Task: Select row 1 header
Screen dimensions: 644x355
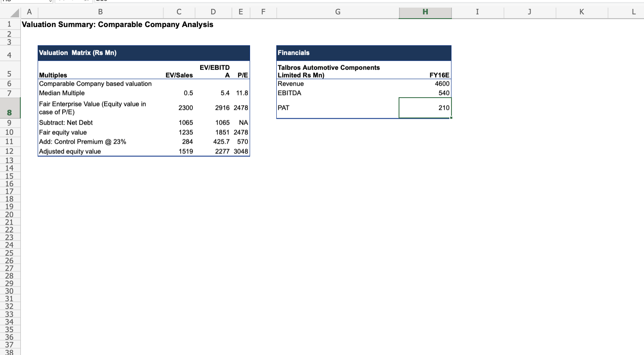Action: pyautogui.click(x=10, y=25)
